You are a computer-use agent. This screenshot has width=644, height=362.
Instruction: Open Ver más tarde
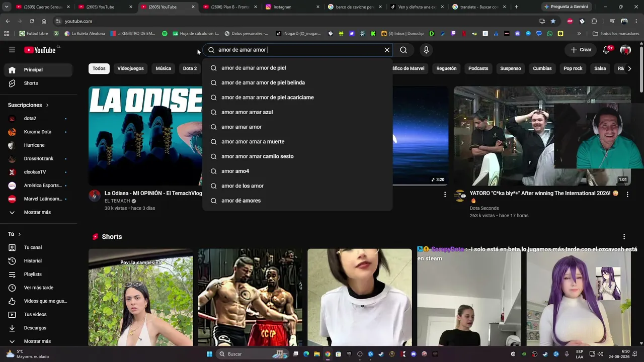click(x=38, y=288)
